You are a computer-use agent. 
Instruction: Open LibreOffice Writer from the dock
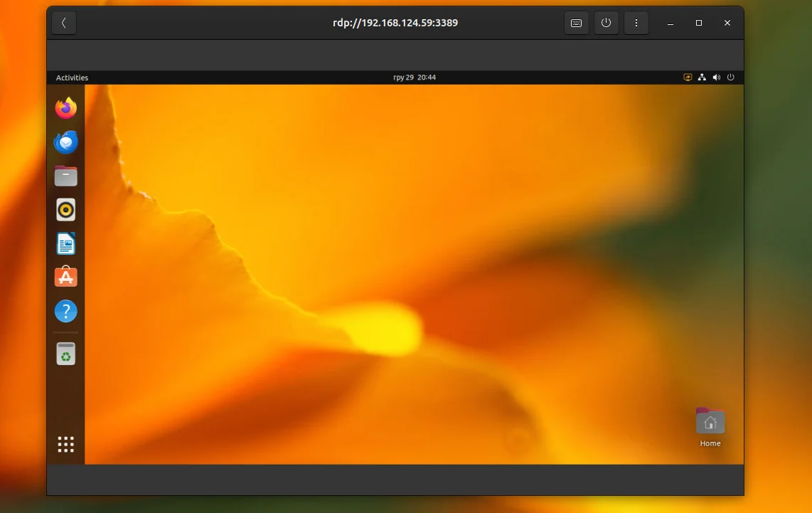pyautogui.click(x=65, y=243)
